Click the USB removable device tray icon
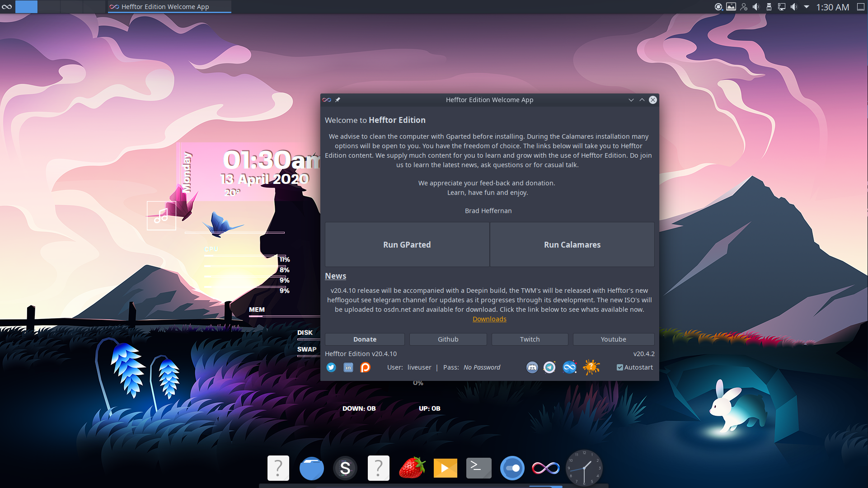868x488 pixels. tap(769, 7)
